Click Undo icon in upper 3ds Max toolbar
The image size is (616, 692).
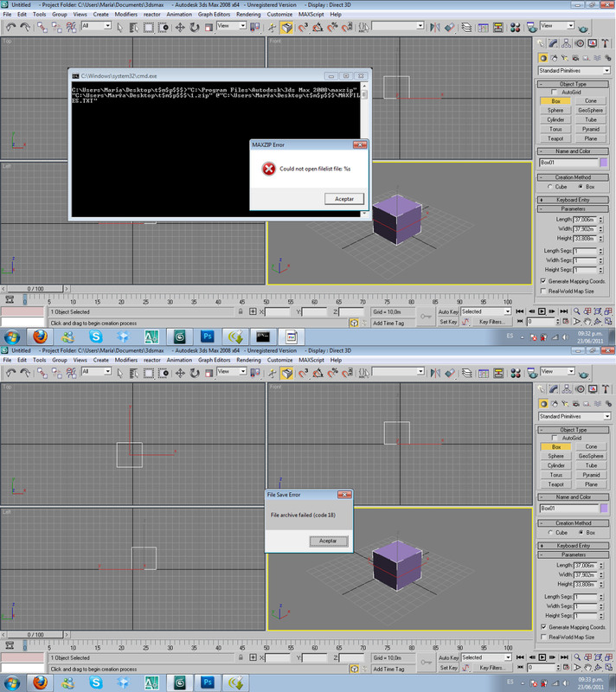11,28
